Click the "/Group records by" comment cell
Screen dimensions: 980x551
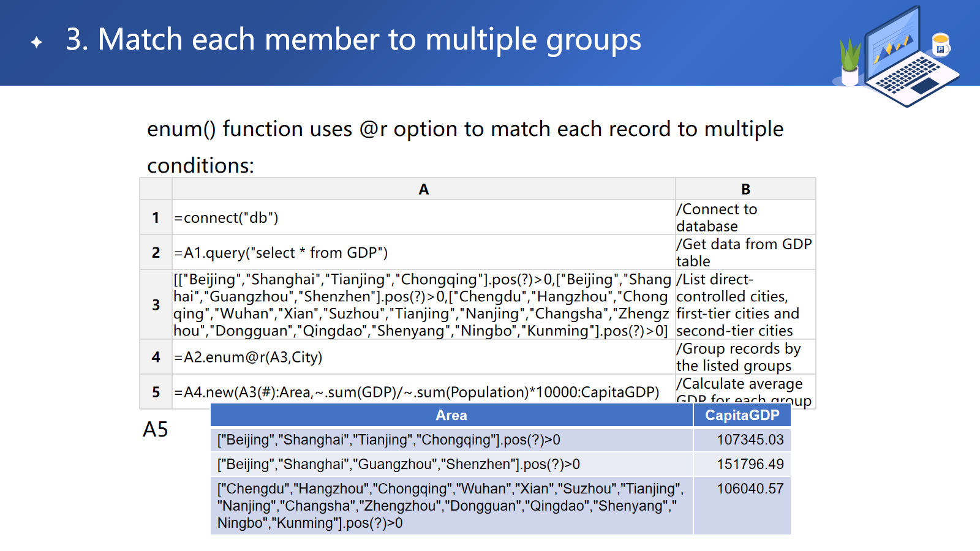[x=745, y=357]
